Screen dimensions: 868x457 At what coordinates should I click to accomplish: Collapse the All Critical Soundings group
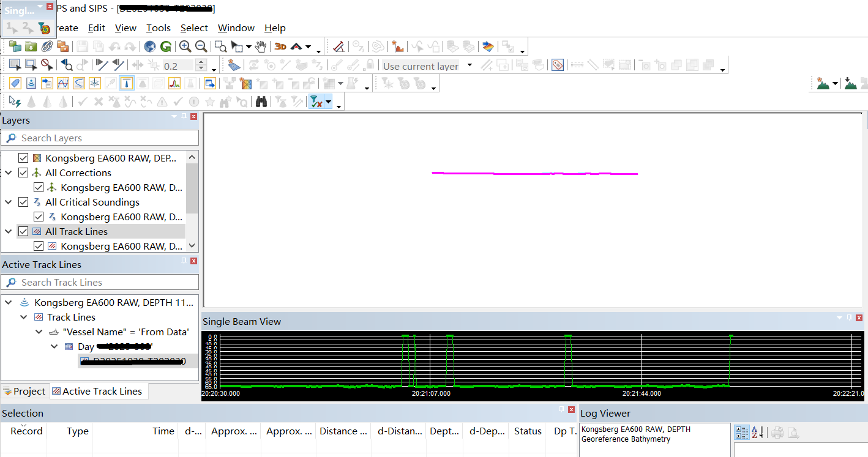(x=9, y=202)
